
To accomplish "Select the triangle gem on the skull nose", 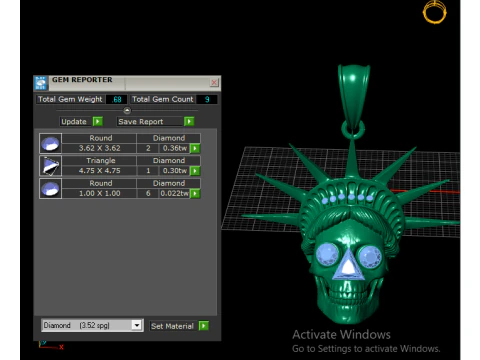I will [x=348, y=265].
